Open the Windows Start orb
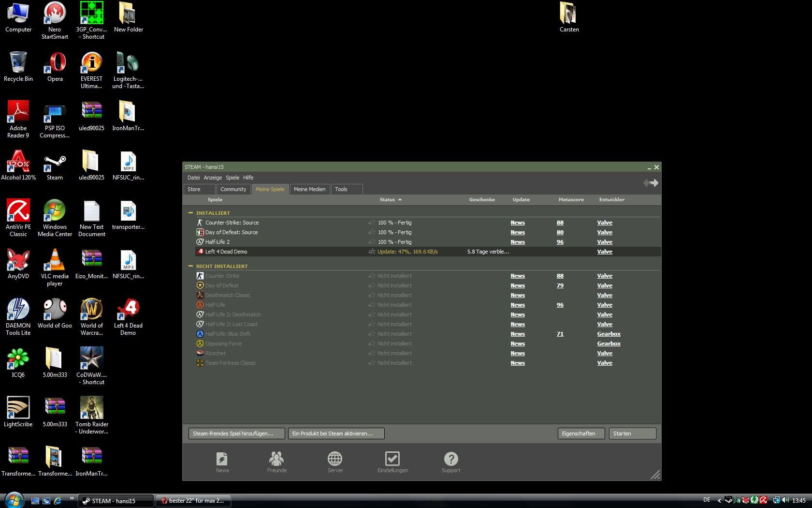Image resolution: width=812 pixels, height=508 pixels. click(x=14, y=499)
